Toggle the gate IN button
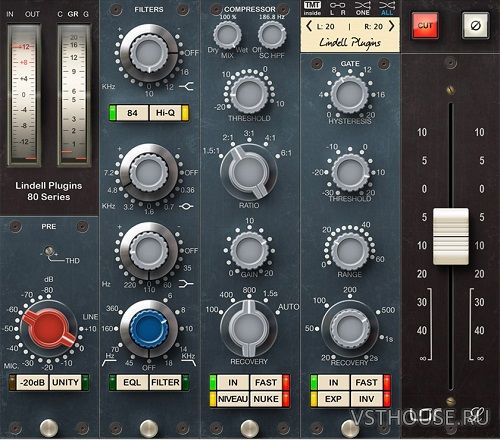500x440 pixels. [x=333, y=382]
